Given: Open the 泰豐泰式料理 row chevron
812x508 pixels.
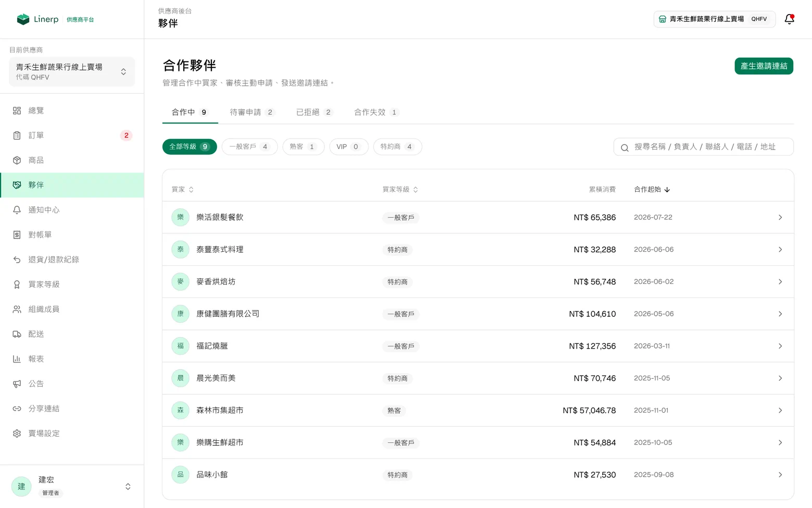Looking at the screenshot, I should [780, 250].
